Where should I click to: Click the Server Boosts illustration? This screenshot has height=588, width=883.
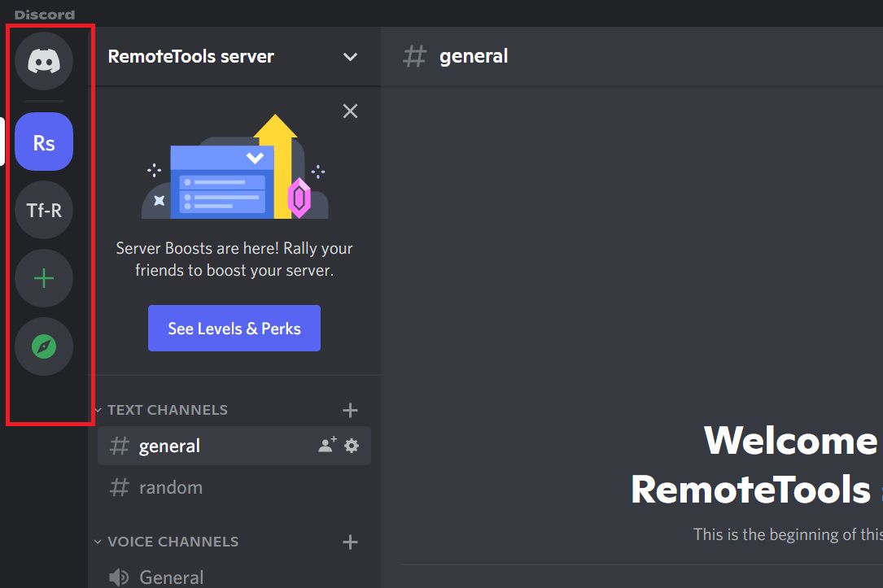point(234,167)
